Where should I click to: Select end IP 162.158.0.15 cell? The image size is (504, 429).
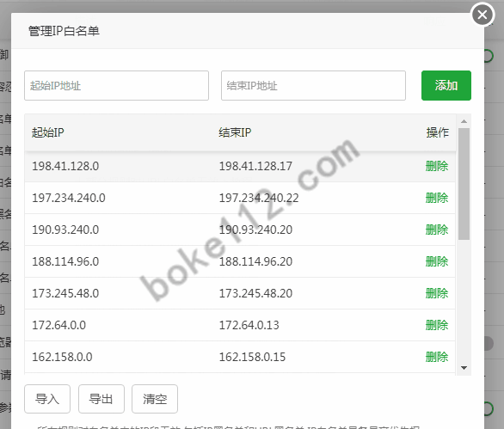[252, 357]
